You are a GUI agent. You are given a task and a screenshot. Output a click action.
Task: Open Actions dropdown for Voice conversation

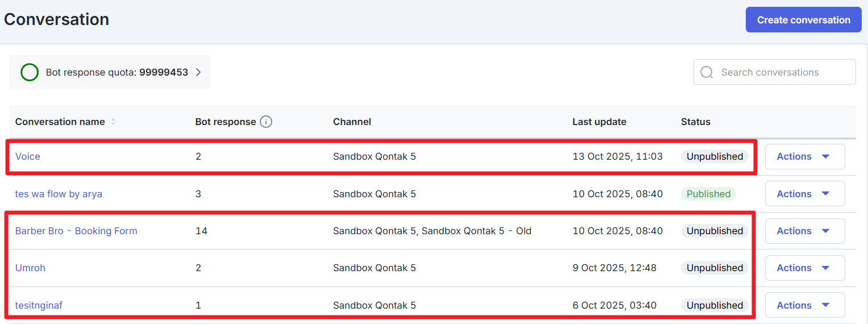804,156
